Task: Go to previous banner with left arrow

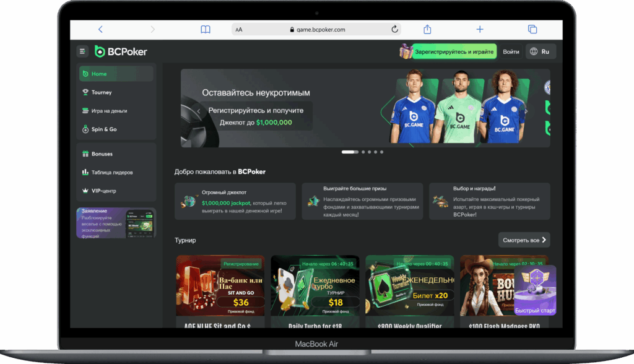Action: tap(198, 111)
